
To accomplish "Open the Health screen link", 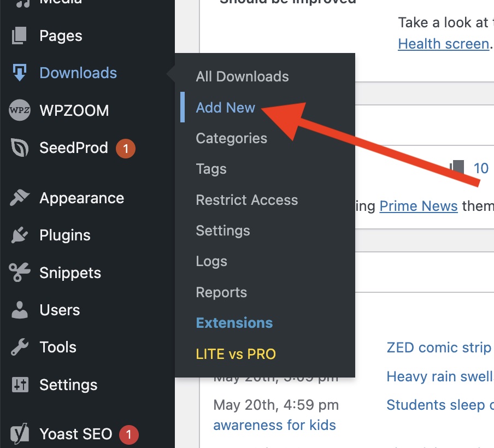I will 443,44.
